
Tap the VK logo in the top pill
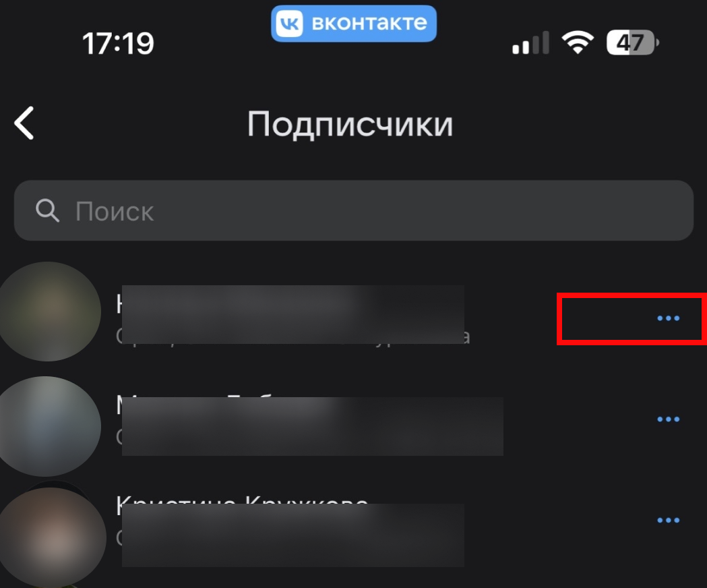tap(289, 24)
